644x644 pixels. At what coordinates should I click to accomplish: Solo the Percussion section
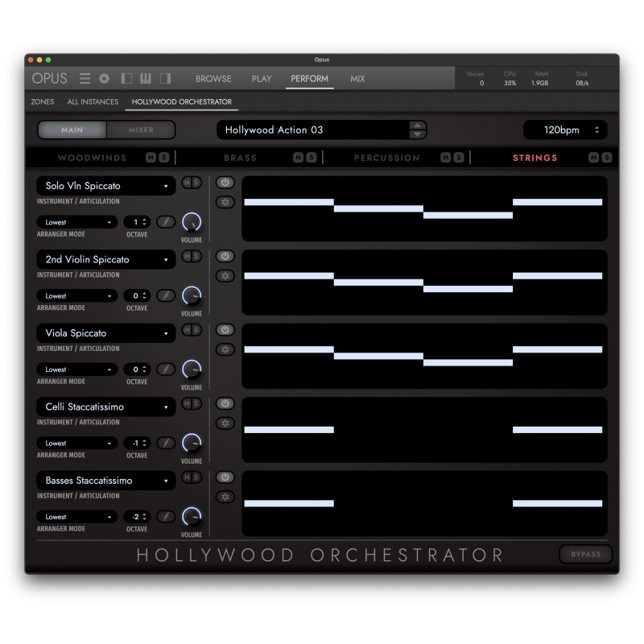[x=459, y=158]
